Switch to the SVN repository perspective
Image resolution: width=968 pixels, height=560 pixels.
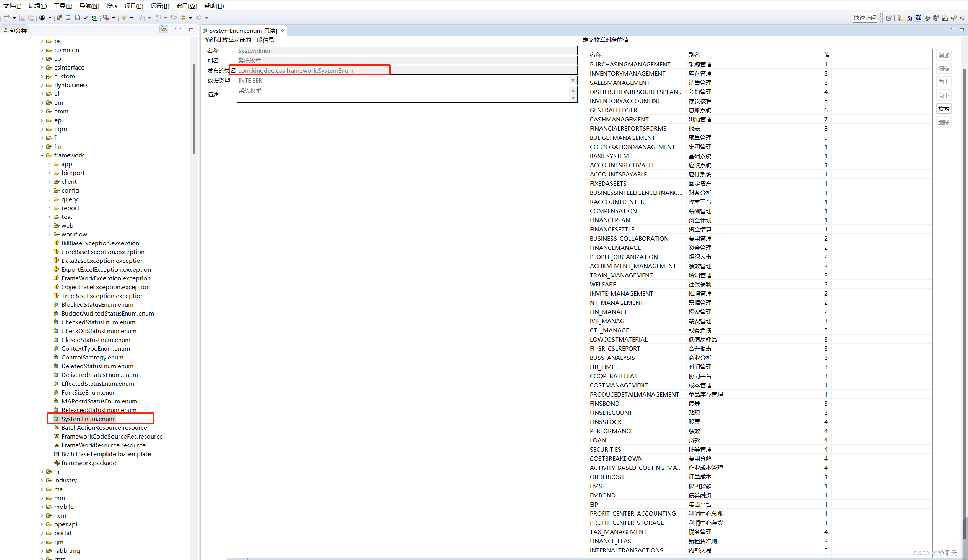coord(945,18)
